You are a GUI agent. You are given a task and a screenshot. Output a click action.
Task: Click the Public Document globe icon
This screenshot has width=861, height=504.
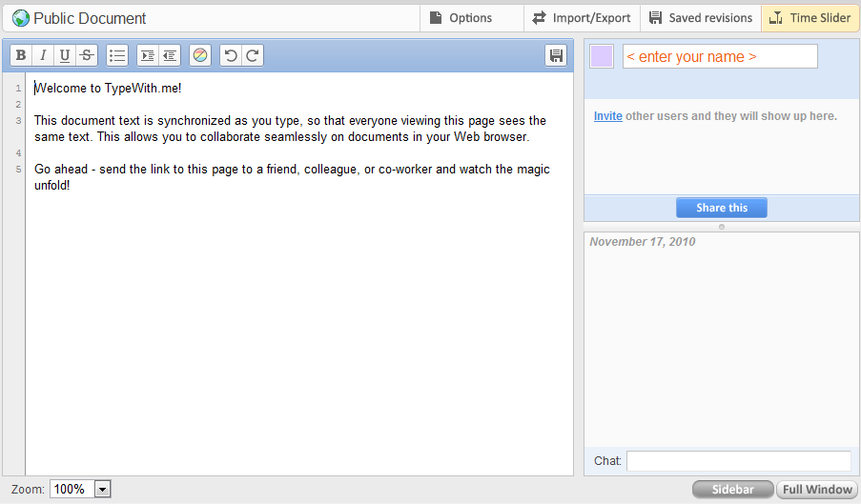pyautogui.click(x=20, y=18)
